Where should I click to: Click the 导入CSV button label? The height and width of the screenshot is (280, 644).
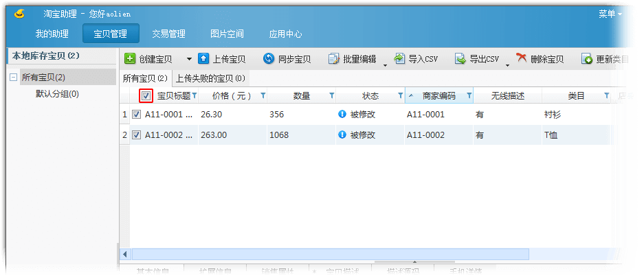(x=423, y=59)
